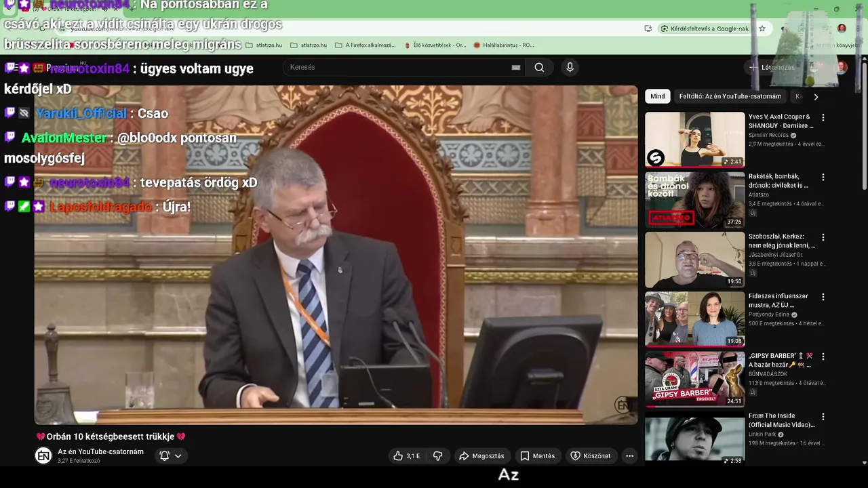The height and width of the screenshot is (488, 868).
Task: Open Élő közvetítések bookmark
Action: coord(434,45)
